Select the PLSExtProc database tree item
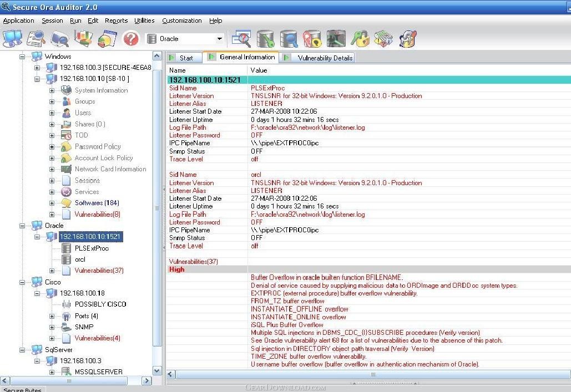571x392 pixels. tap(92, 248)
